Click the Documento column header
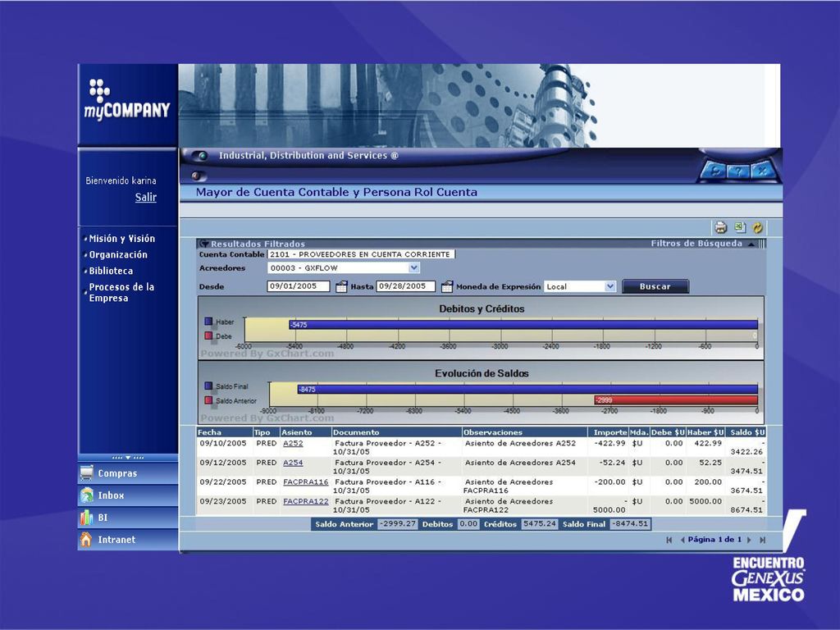 (x=396, y=432)
